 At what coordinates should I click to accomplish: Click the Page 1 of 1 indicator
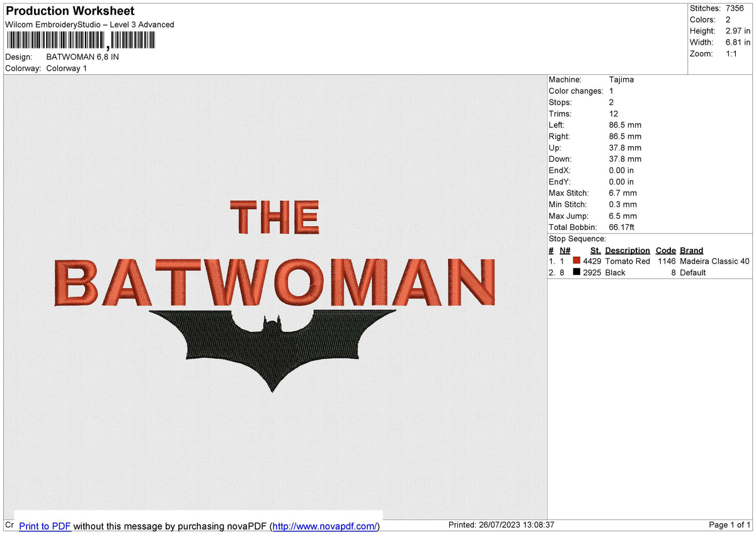[730, 525]
